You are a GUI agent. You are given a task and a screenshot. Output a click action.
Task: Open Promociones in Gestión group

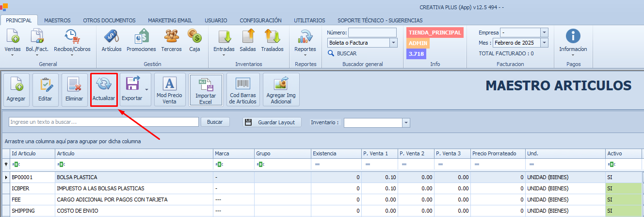tap(141, 40)
